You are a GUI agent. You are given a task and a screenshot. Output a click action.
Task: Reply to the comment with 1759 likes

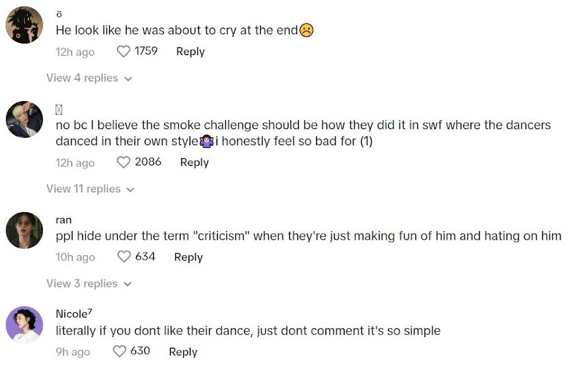(190, 51)
